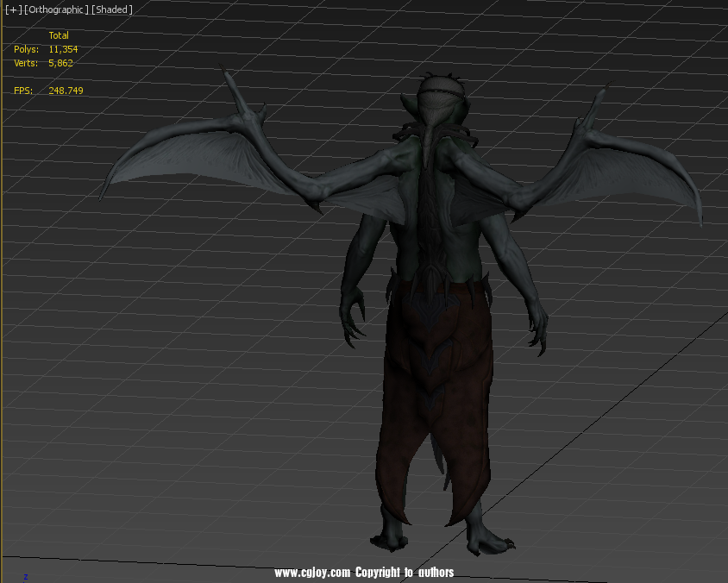Image resolution: width=728 pixels, height=583 pixels.
Task: Open the Shaded display mode menu
Action: coord(112,9)
